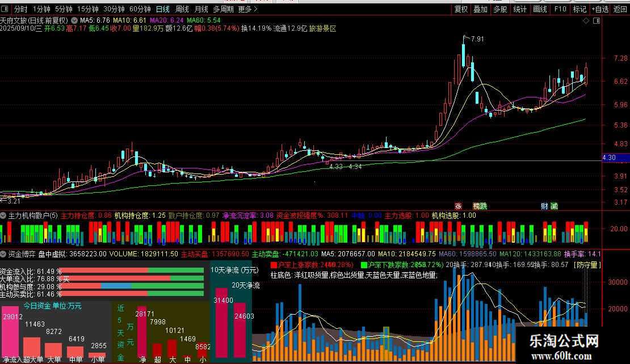
Task: Expand the 资金博弈 indicator dropdown
Action: point(3,253)
